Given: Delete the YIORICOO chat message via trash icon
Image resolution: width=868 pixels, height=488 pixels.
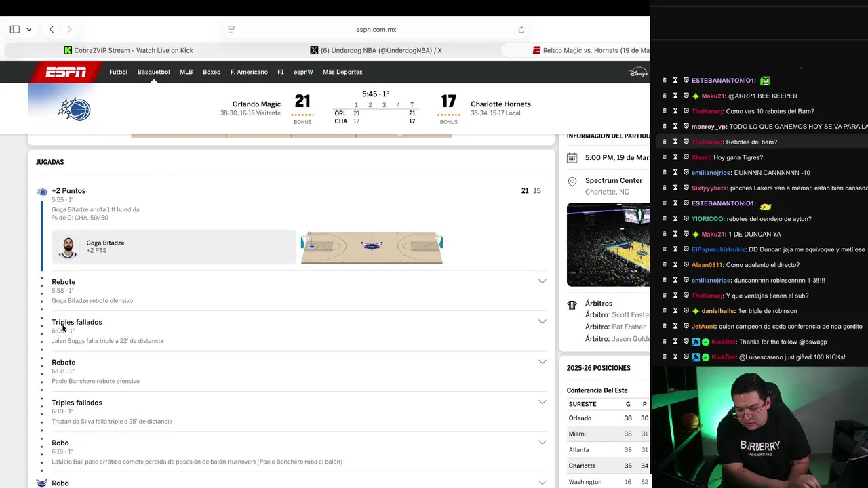Looking at the screenshot, I should [x=665, y=218].
